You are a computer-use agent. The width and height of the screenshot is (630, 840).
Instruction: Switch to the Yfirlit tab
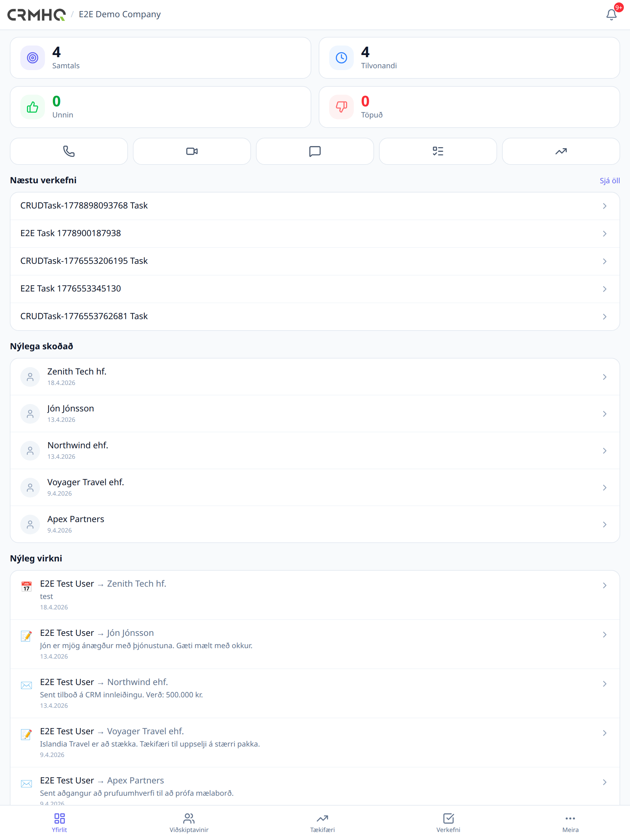pyautogui.click(x=59, y=823)
